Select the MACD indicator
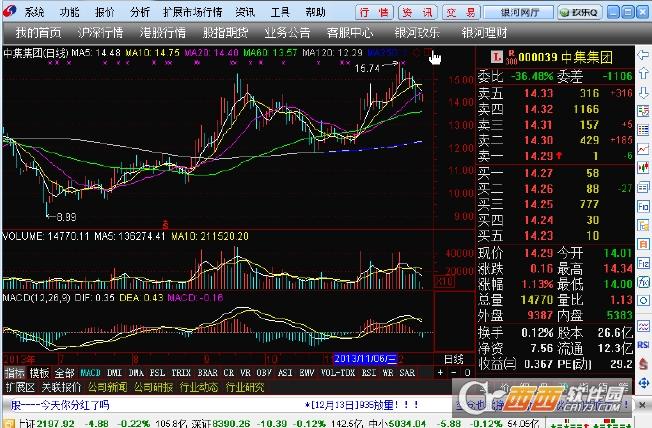Screen dimensions: 652x428 pos(90,373)
